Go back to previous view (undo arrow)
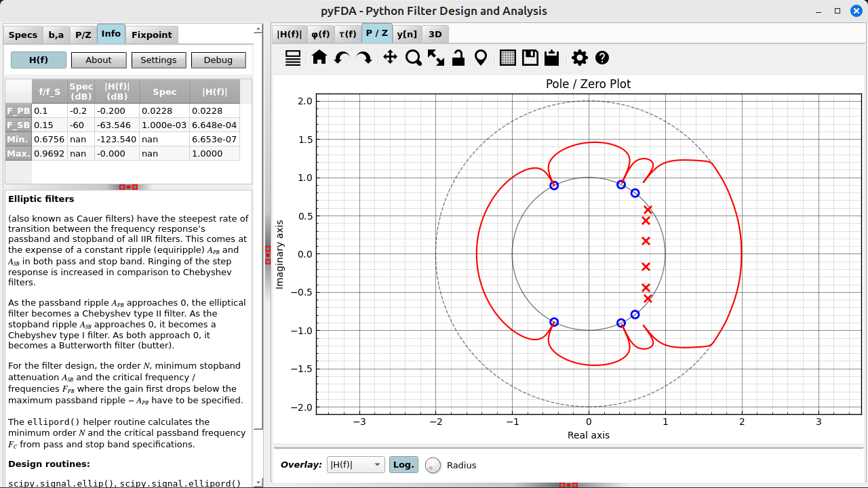868x488 pixels. coord(342,58)
